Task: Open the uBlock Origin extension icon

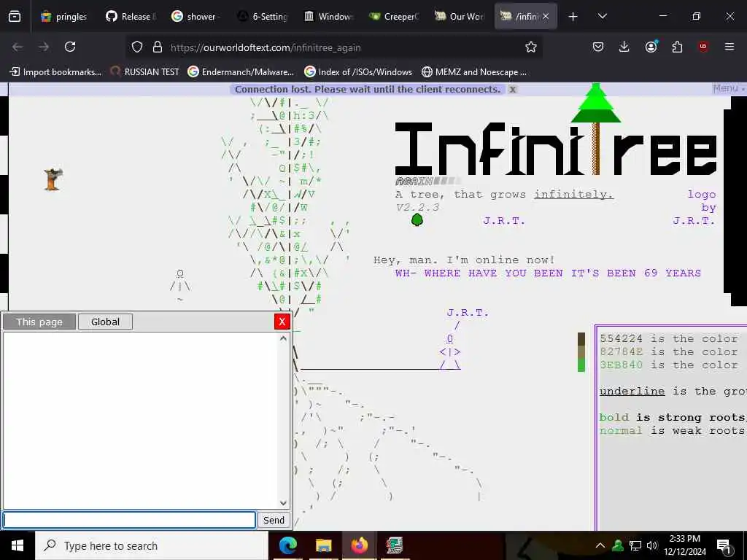Action: coord(703,47)
